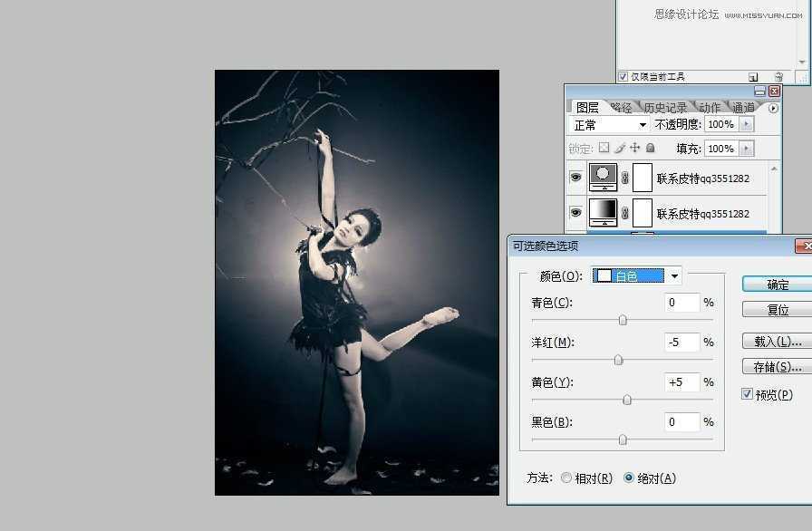Viewport: 812px width, 531px height.
Task: Click the top layer's mask link icon
Action: click(x=625, y=178)
